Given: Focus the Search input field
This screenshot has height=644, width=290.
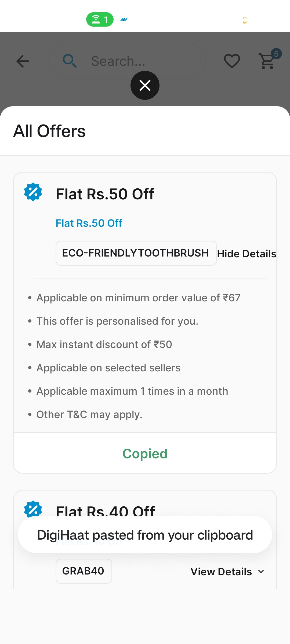Looking at the screenshot, I should tap(134, 61).
